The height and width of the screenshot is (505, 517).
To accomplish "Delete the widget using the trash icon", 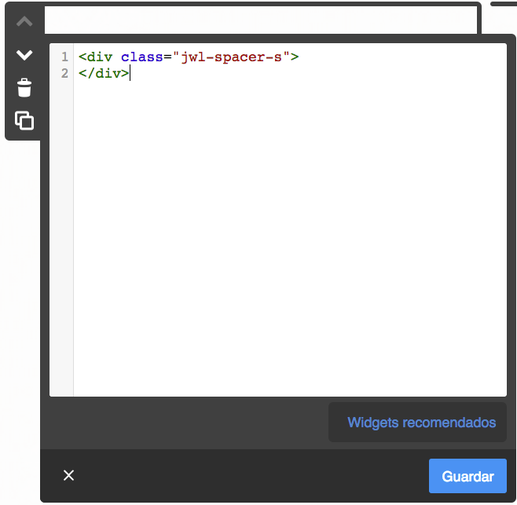I will [x=24, y=88].
